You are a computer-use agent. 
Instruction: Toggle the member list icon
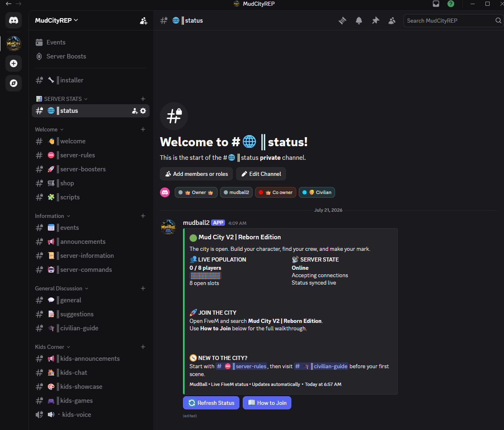click(x=392, y=21)
